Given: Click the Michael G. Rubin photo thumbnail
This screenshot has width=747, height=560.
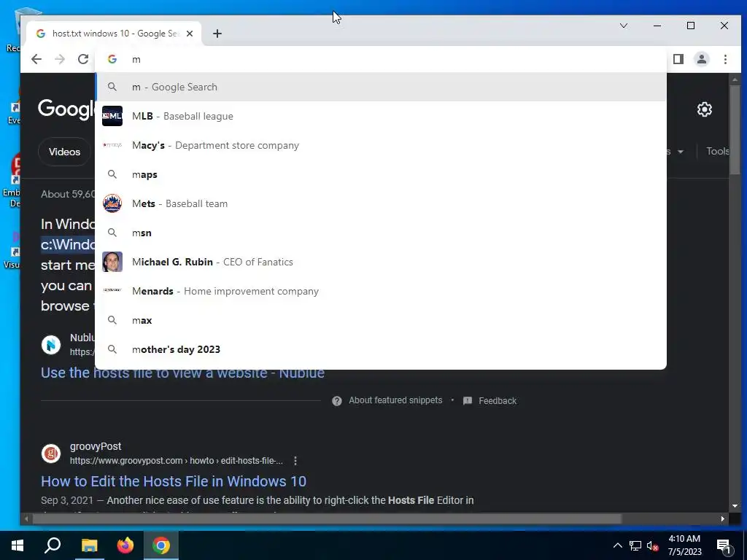Looking at the screenshot, I should click(x=112, y=262).
